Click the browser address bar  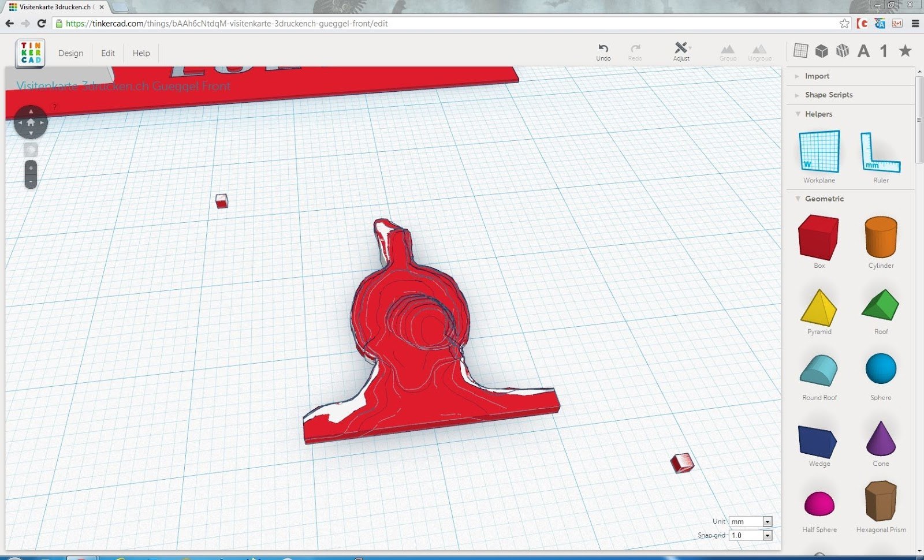[x=452, y=24]
